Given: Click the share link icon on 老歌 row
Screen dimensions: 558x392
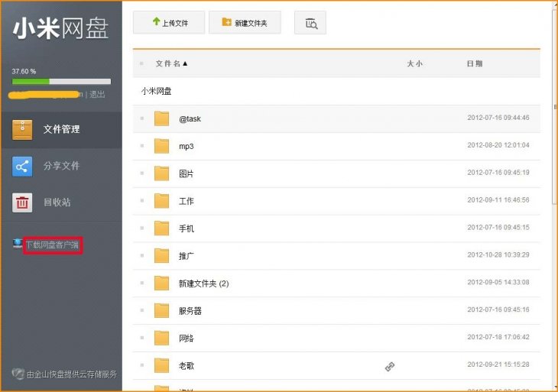Looking at the screenshot, I should (x=390, y=366).
